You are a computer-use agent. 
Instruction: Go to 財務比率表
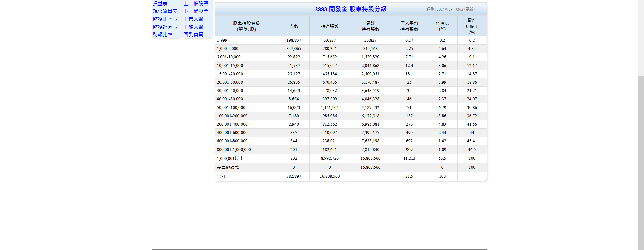165,19
